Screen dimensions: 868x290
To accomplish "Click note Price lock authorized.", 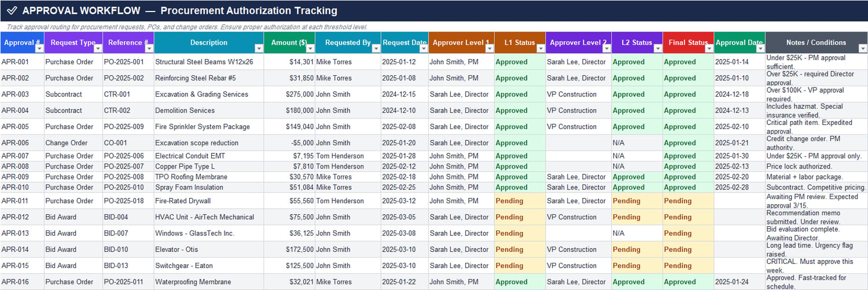I will [x=816, y=167].
